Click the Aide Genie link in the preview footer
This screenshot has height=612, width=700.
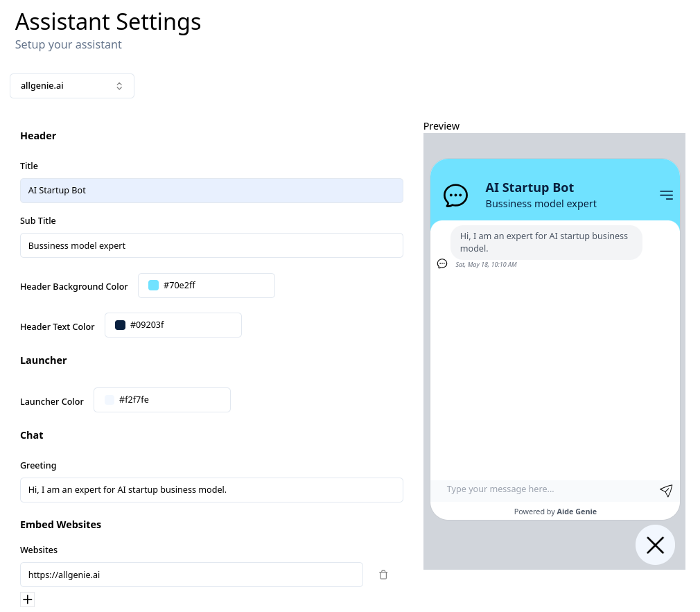[x=577, y=511]
